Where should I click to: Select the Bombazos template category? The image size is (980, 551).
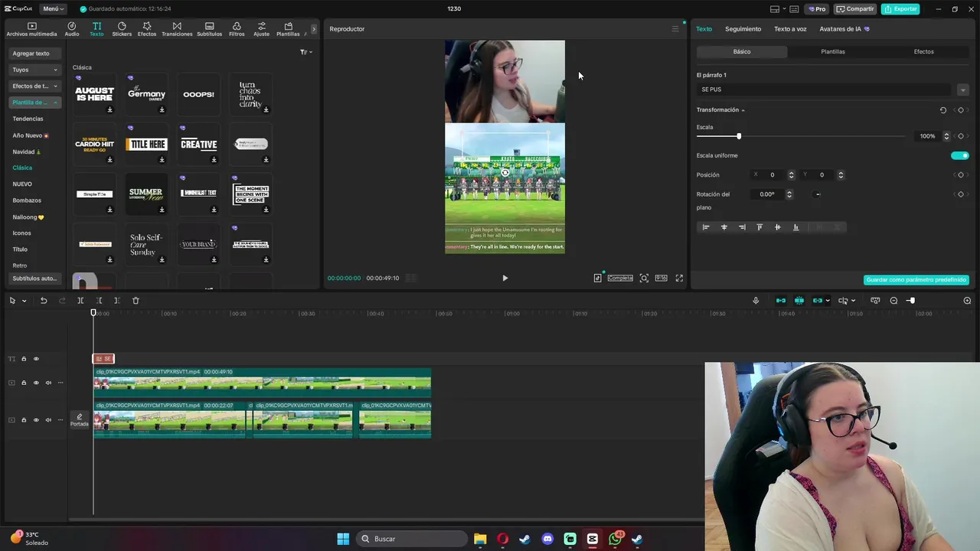point(27,201)
